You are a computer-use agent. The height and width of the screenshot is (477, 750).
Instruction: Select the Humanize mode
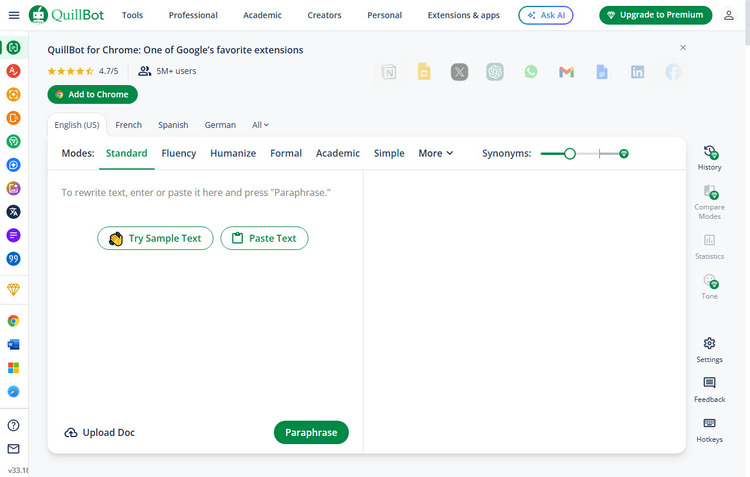click(233, 153)
